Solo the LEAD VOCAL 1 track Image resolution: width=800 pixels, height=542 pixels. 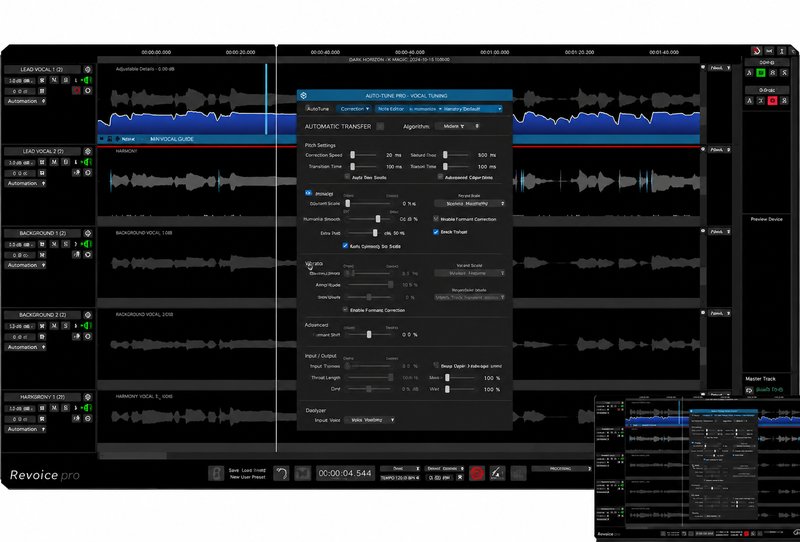click(65, 80)
